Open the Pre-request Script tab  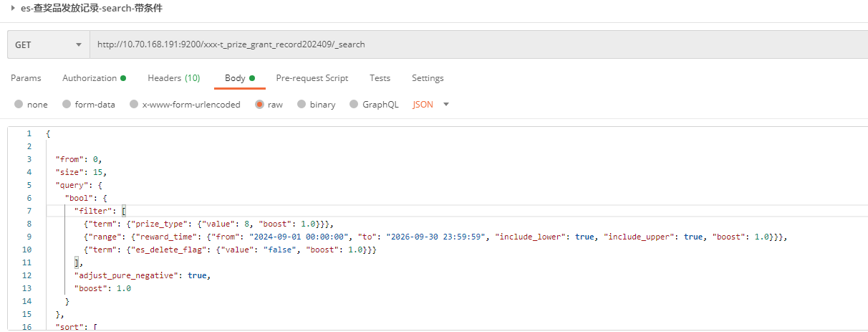coord(312,78)
